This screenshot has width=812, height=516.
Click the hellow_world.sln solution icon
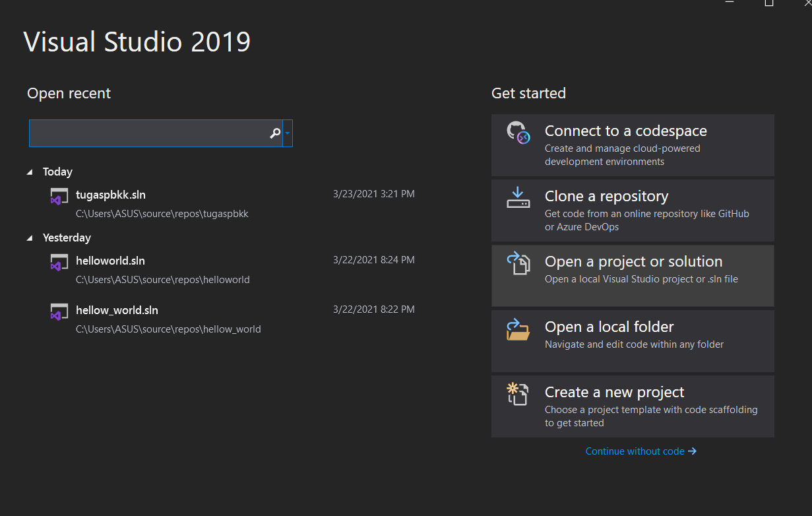(x=59, y=312)
